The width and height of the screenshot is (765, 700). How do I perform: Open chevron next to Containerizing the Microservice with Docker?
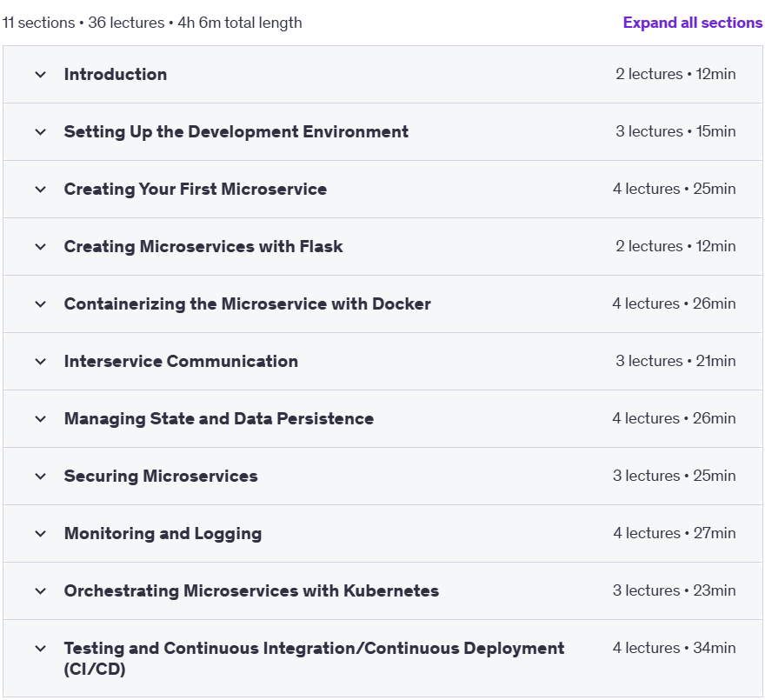click(x=41, y=304)
